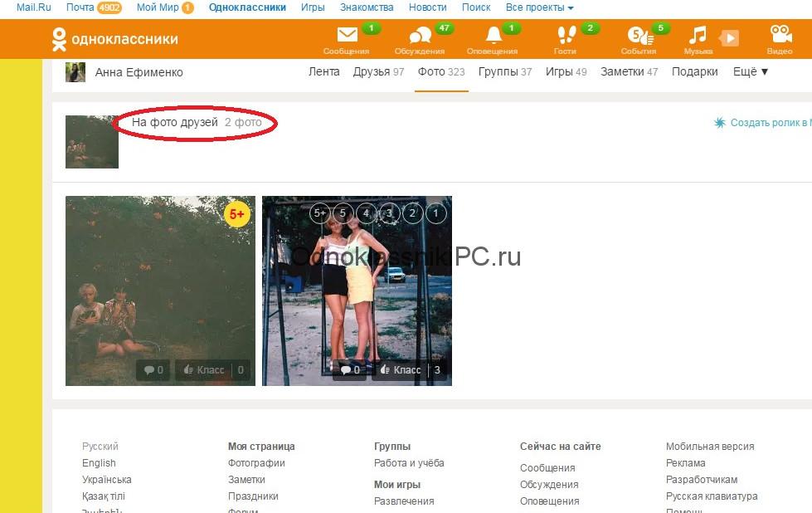Screen dimensions: 812x513
Task: Rate second photo with grade 4
Action: pyautogui.click(x=366, y=213)
